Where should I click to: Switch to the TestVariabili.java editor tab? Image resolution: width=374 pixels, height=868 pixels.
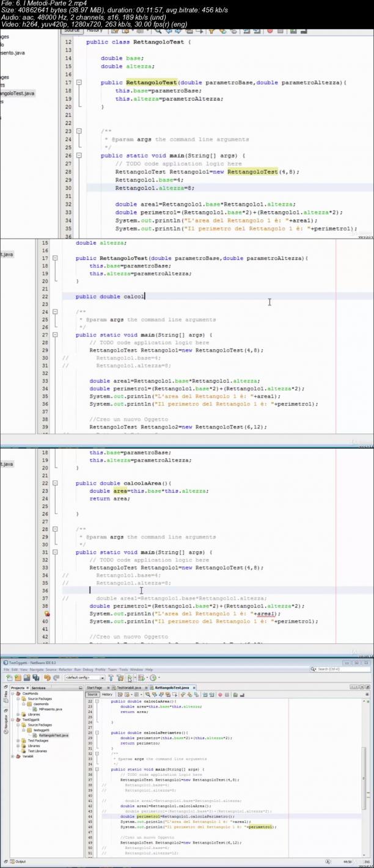pyautogui.click(x=130, y=688)
